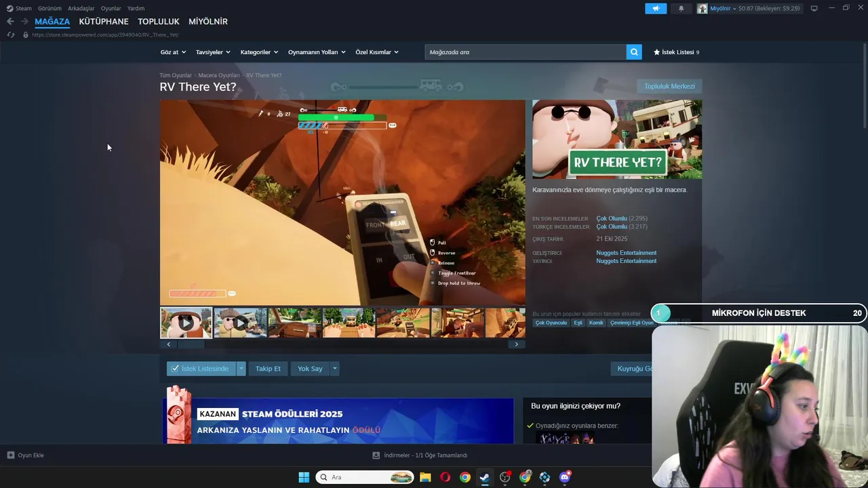Click the thumbnail strip scrollbar handle
Viewport: 868px width, 488px height.
[x=191, y=344]
